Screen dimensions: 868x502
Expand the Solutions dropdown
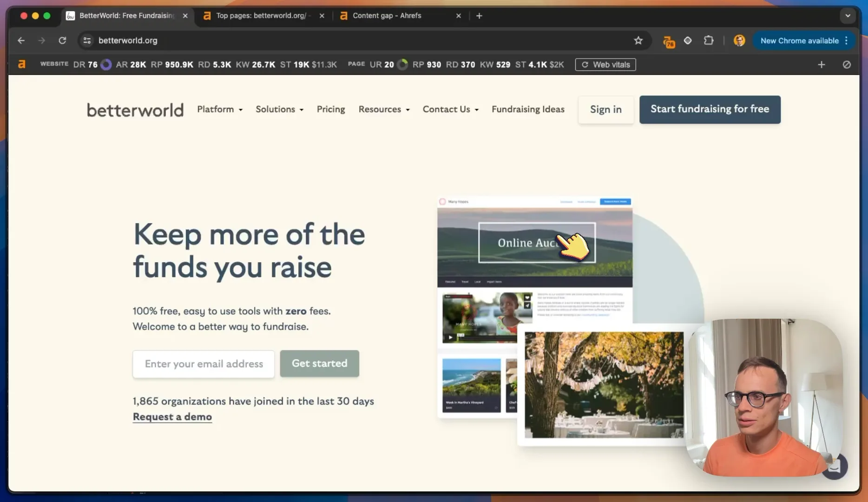click(279, 109)
